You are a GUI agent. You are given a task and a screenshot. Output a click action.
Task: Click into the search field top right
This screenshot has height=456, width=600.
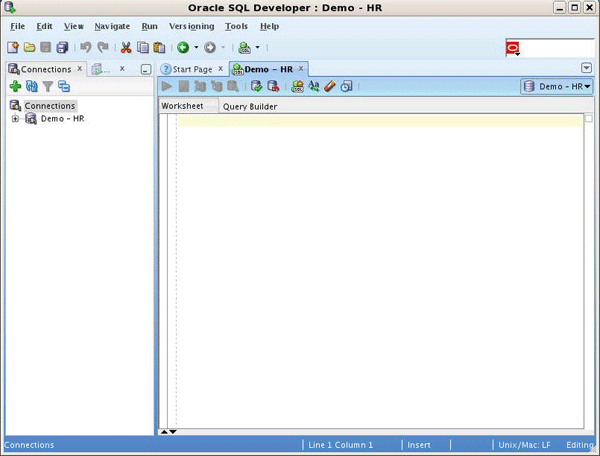(556, 49)
